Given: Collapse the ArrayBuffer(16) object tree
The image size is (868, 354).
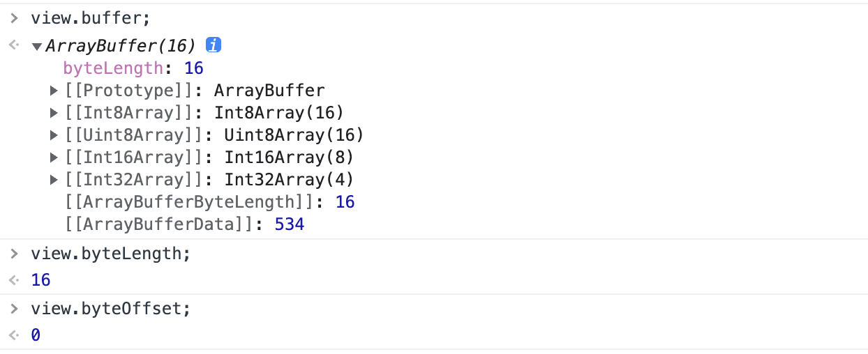Looking at the screenshot, I should [x=37, y=47].
